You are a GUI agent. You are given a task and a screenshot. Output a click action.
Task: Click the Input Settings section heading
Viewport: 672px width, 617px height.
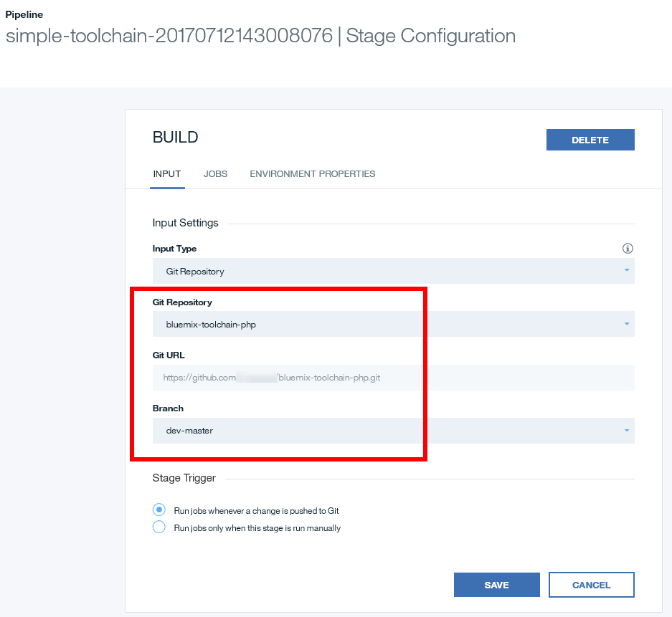pos(185,223)
